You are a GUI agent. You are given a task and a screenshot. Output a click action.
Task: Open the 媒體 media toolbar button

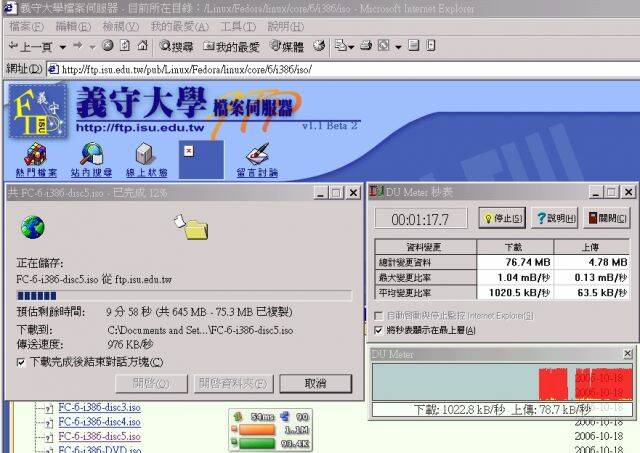click(x=287, y=47)
